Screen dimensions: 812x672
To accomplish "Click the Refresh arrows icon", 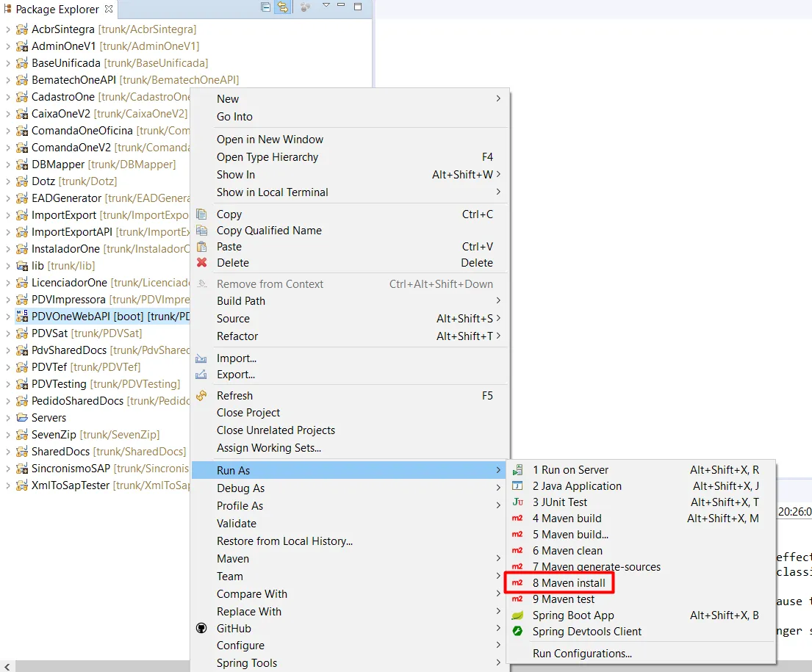I will tap(201, 396).
